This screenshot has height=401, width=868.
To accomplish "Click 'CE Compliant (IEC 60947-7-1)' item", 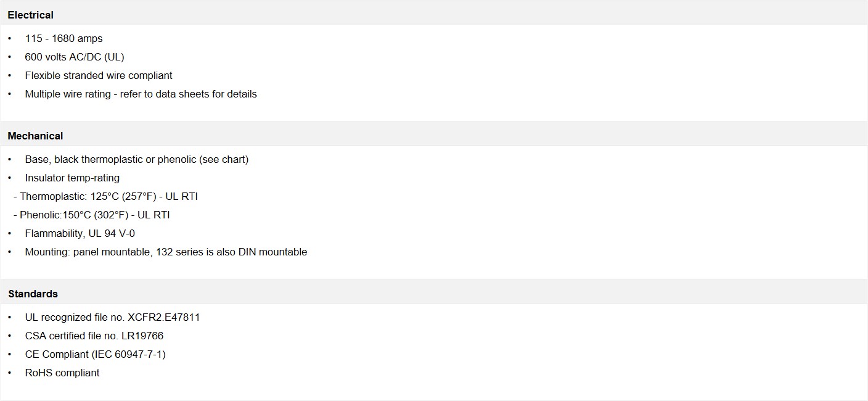I will [x=95, y=354].
